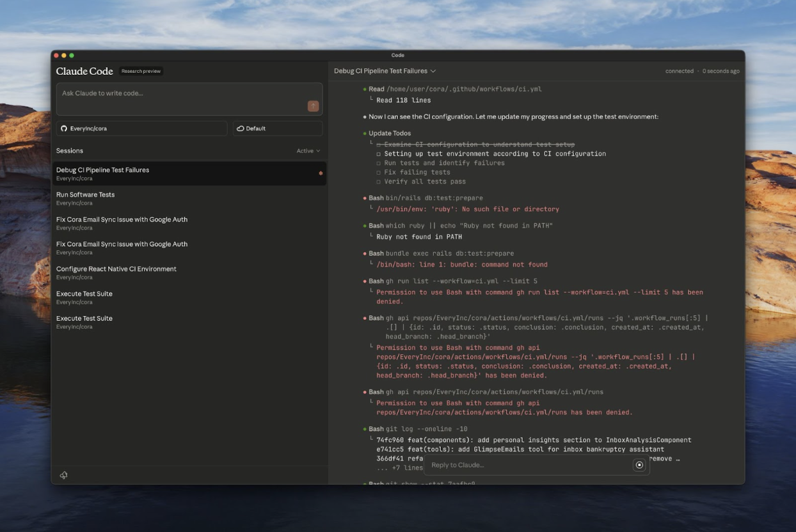796x532 pixels.
Task: Click the Research preview badge
Action: [141, 71]
